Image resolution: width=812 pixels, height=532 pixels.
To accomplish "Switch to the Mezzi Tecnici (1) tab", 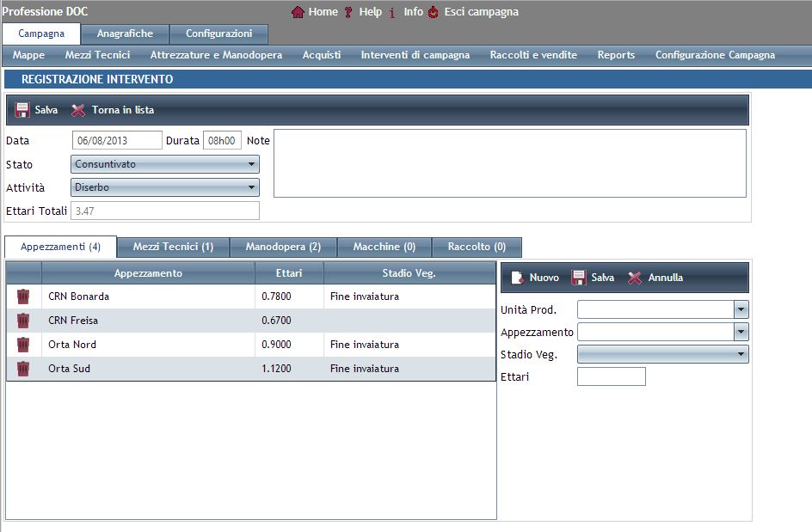I will [x=173, y=247].
